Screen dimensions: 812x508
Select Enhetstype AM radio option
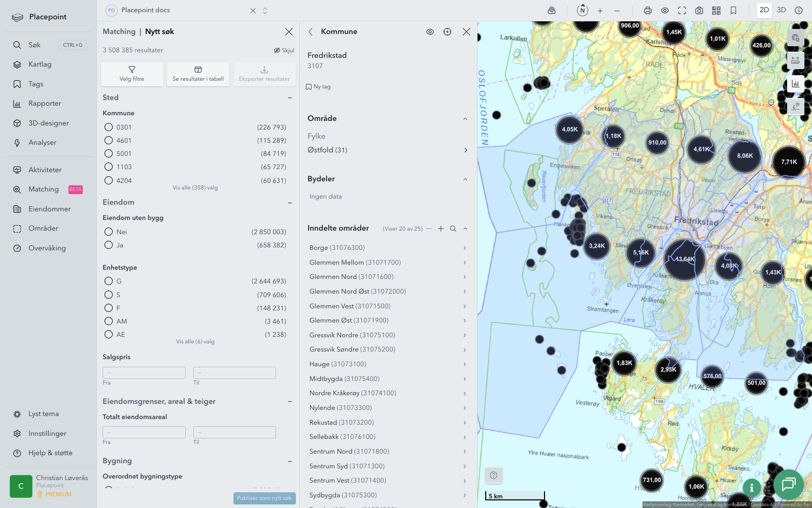click(x=109, y=321)
